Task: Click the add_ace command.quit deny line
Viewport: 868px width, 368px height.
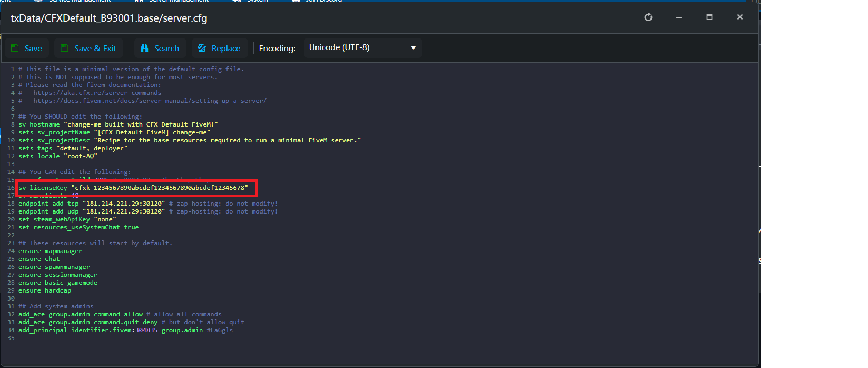Action: (131, 322)
